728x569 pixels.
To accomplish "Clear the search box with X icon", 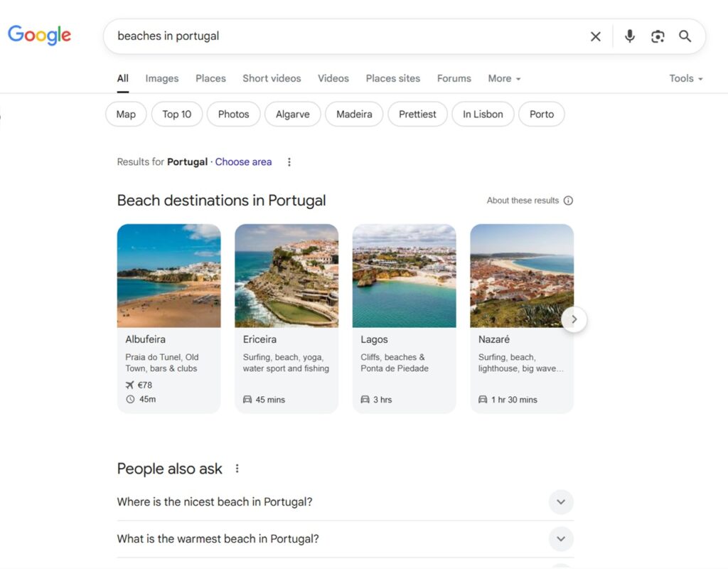I will click(596, 36).
